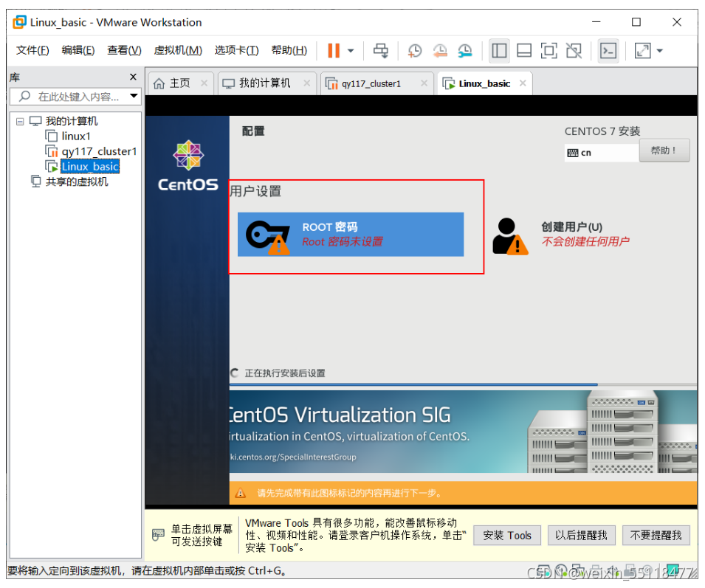The height and width of the screenshot is (588, 705).
Task: Close the 我的计算机 tab
Action: [x=306, y=83]
